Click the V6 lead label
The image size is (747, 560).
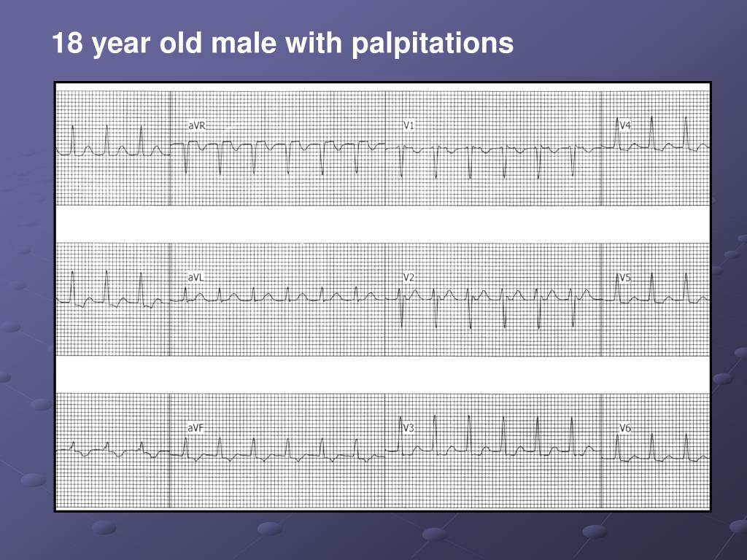coord(625,428)
